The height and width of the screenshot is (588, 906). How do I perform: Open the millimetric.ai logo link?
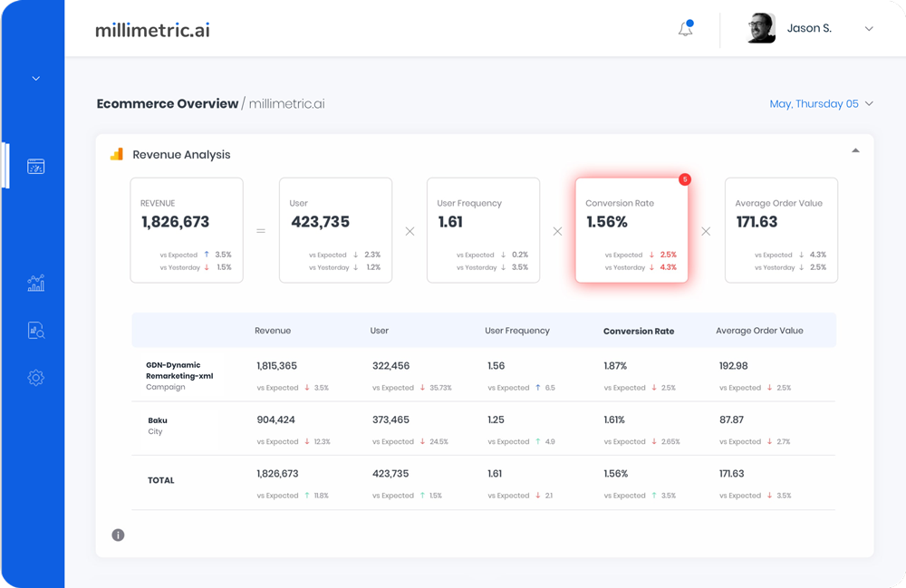(152, 28)
